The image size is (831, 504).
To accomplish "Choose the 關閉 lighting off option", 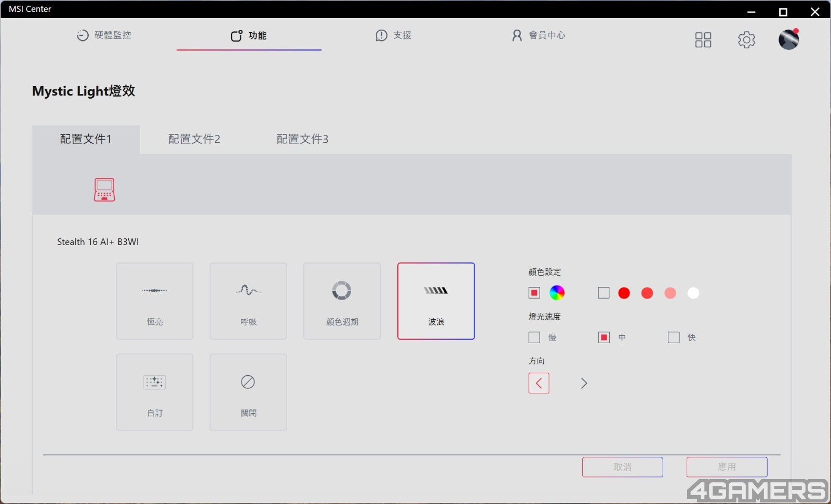I will [x=248, y=392].
